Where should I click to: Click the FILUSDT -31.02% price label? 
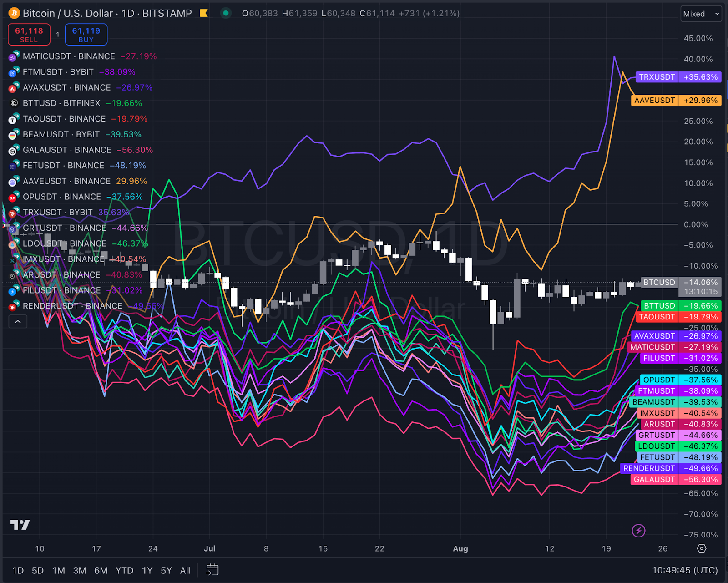(681, 358)
